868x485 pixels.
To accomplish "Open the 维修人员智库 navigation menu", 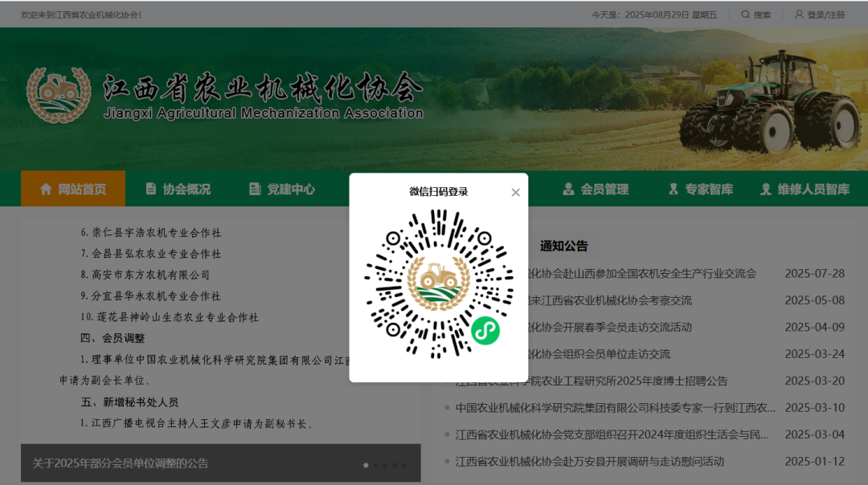I will pyautogui.click(x=806, y=190).
